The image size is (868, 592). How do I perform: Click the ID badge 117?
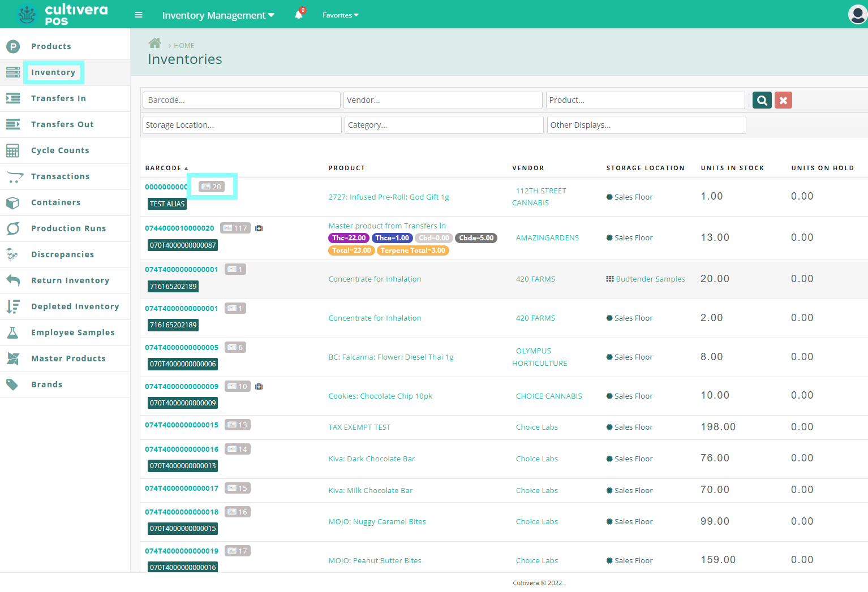(x=235, y=228)
